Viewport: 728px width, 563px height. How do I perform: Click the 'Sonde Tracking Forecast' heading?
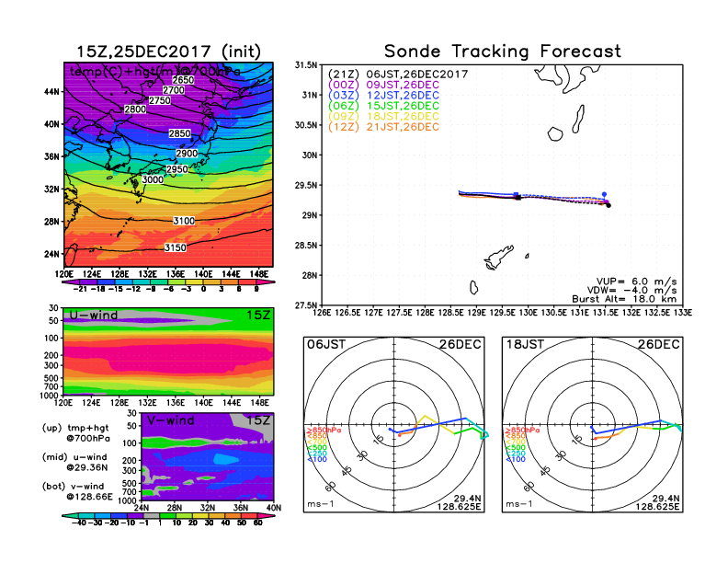click(x=503, y=51)
